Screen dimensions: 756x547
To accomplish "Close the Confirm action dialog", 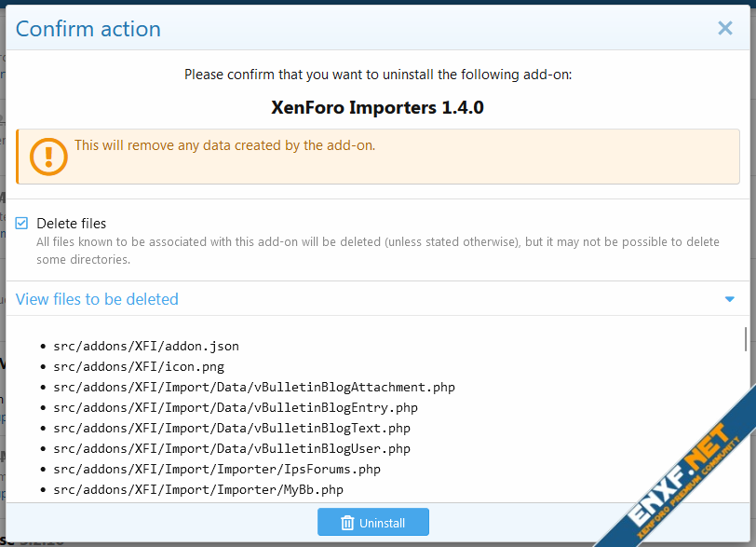I will click(x=725, y=29).
